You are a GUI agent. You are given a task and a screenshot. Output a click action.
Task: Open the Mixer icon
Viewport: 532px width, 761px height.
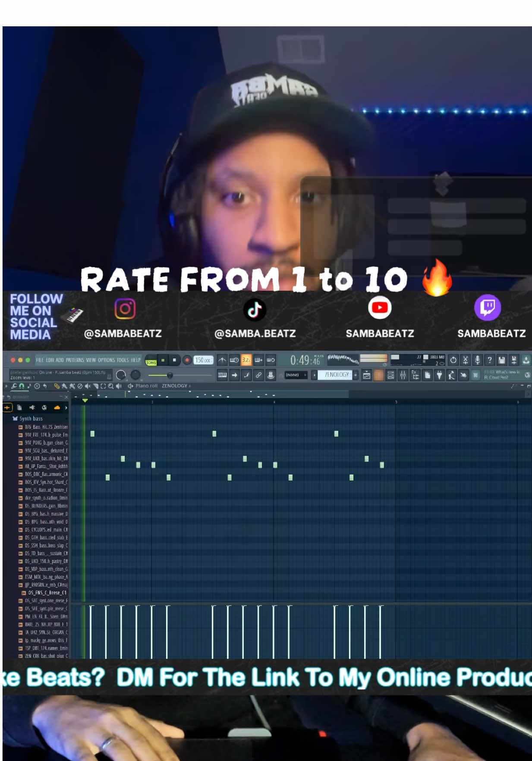[403, 375]
